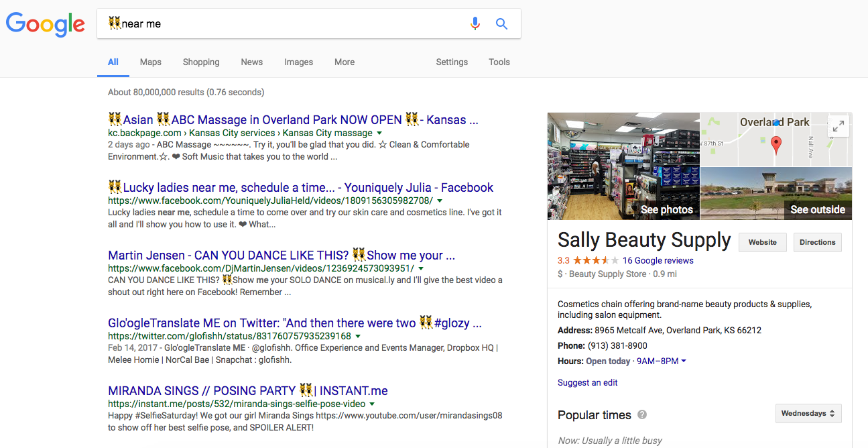Screen dimensions: 868x448
Task: Click the address 8965 Metcalf Ave
Action: click(678, 331)
